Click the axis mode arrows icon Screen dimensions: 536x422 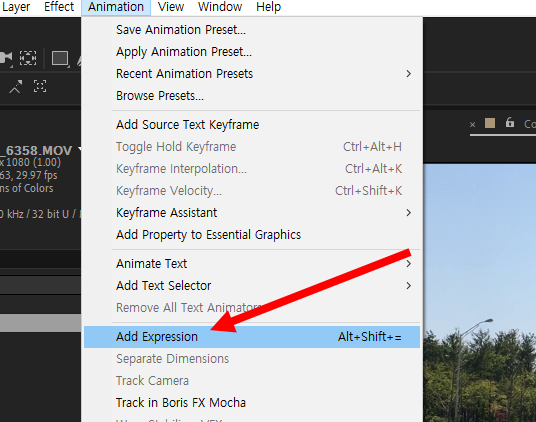click(x=15, y=86)
